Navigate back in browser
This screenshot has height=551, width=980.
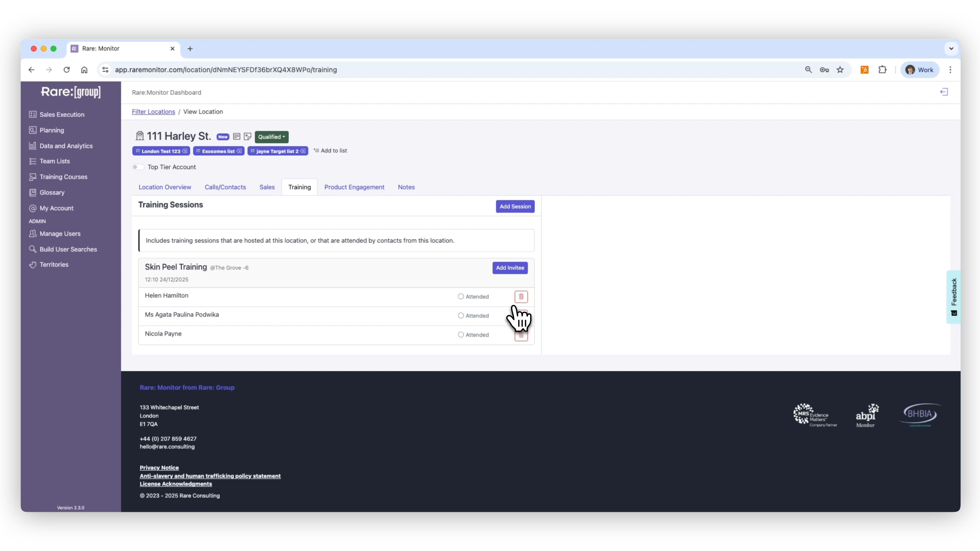[32, 70]
